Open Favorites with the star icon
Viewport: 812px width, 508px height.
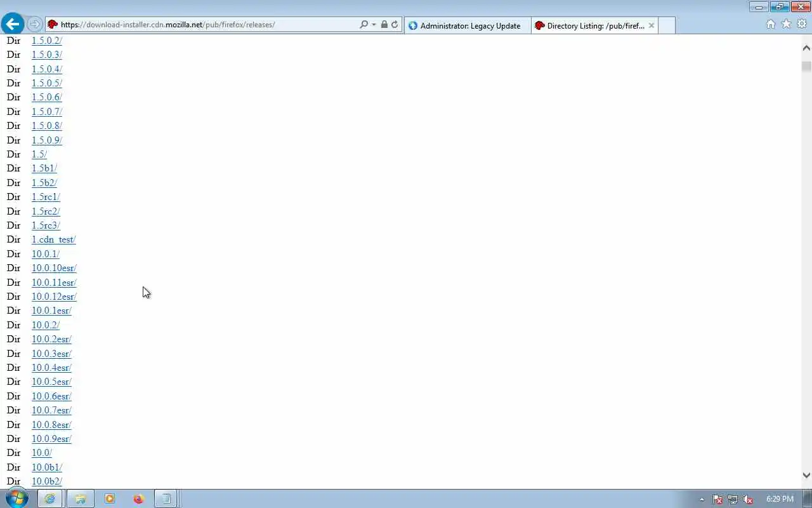[786, 24]
